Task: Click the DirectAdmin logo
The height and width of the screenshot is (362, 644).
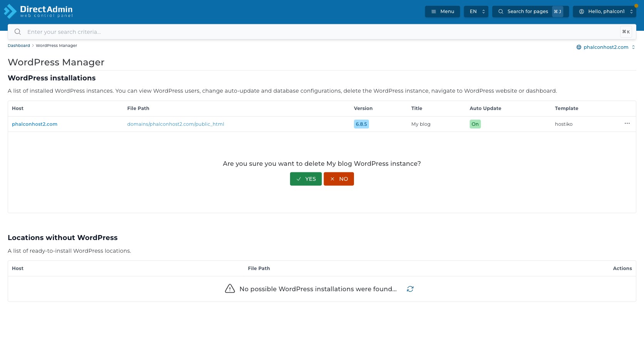Action: pos(38,12)
